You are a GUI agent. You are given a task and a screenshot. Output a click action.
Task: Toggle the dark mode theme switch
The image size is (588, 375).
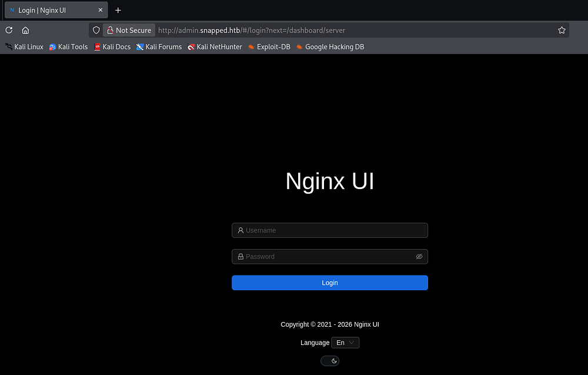[x=330, y=361]
